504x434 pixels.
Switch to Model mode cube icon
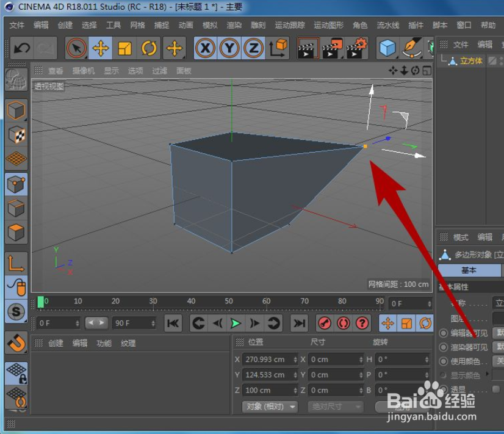16,110
